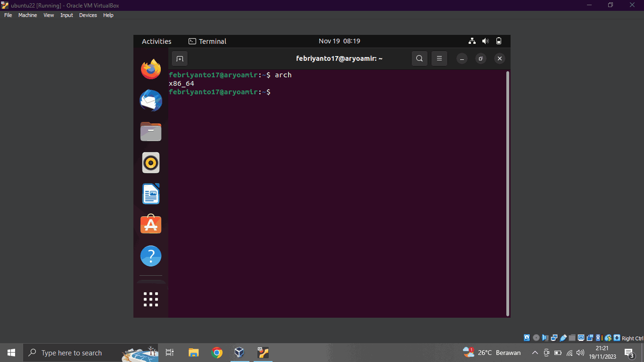Image resolution: width=644 pixels, height=362 pixels.
Task: Click the running ubuntu22 VM taskbar button
Action: point(263,353)
